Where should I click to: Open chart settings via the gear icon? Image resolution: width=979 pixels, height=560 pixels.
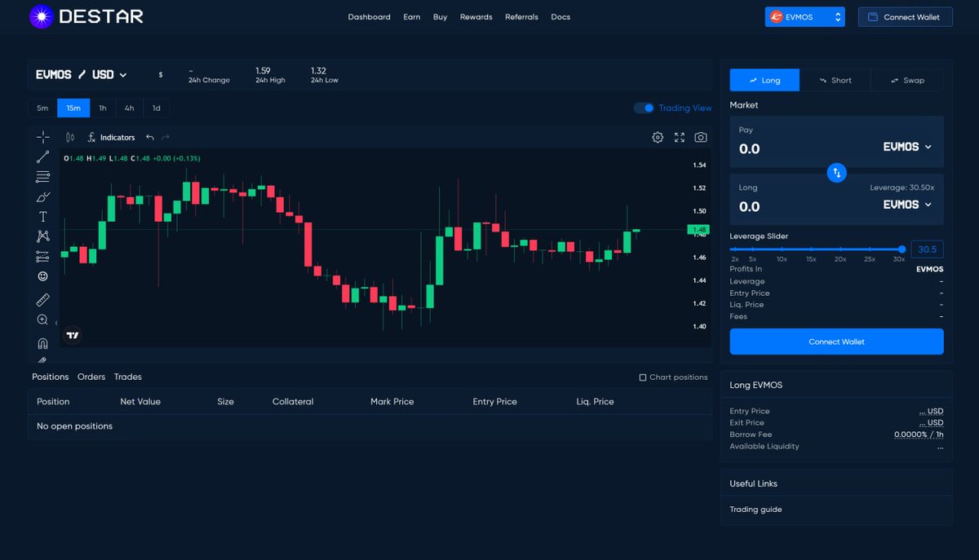tap(658, 138)
